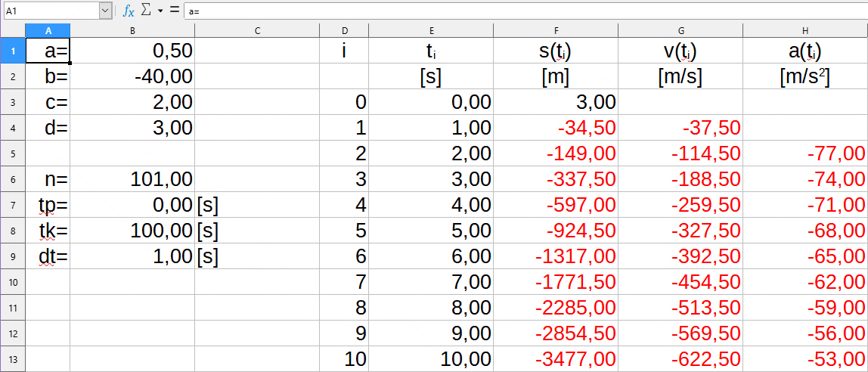This screenshot has width=868, height=372.
Task: Expand the Name Box dropdown arrow
Action: coord(105,11)
